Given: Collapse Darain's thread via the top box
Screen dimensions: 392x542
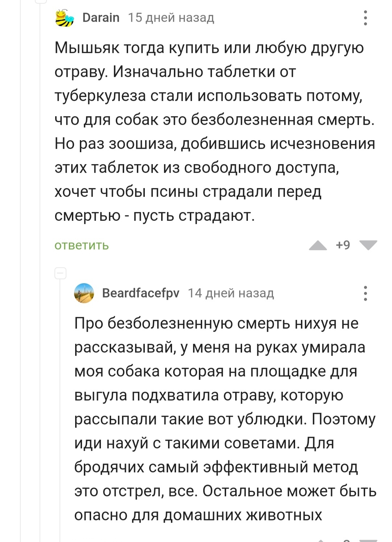Looking at the screenshot, I should click(x=41, y=1).
